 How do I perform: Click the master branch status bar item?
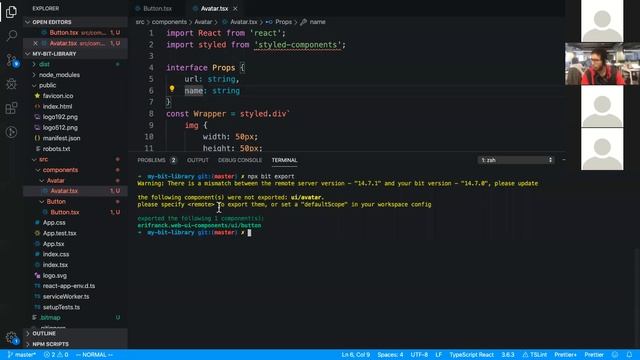[x=22, y=355]
